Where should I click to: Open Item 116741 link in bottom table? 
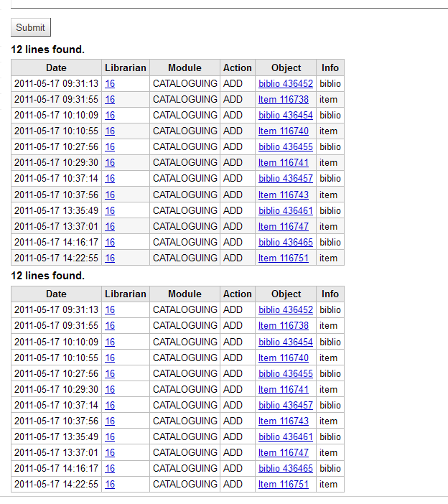click(x=283, y=389)
